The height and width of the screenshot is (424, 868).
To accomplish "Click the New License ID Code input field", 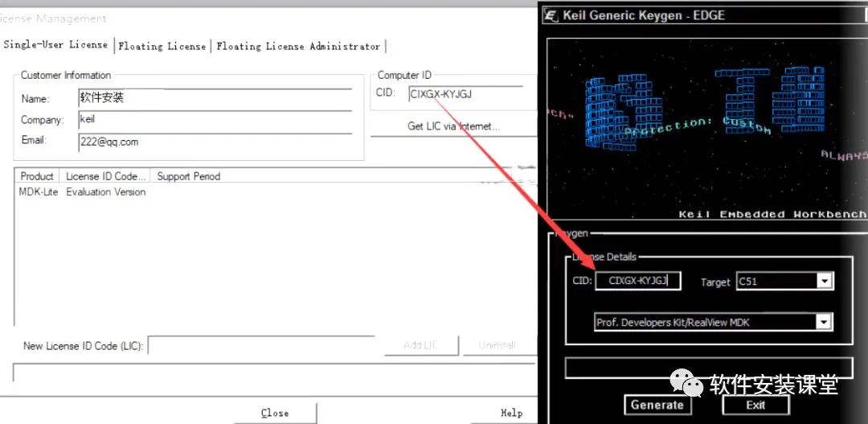I will pyautogui.click(x=261, y=345).
